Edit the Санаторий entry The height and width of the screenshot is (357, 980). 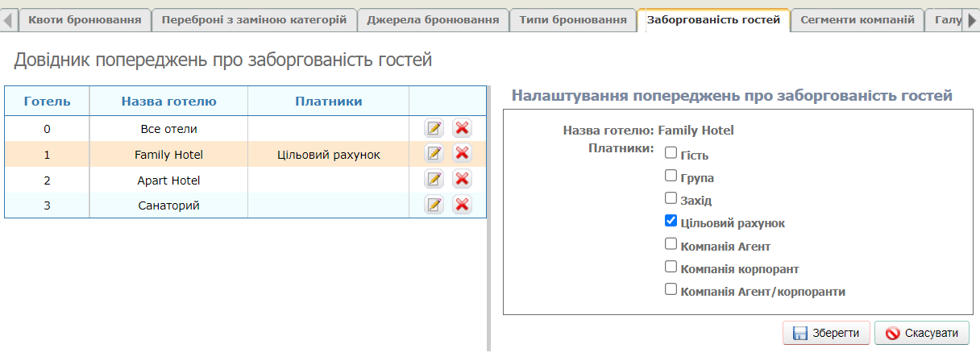coord(434,205)
